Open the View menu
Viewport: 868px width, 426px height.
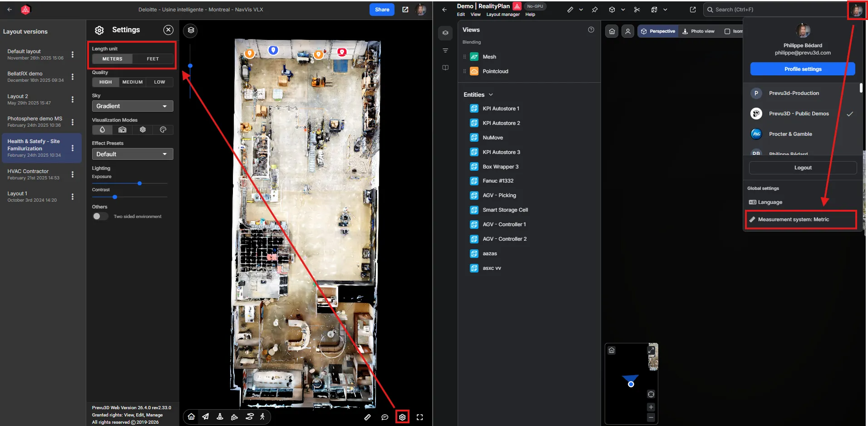pyautogui.click(x=475, y=15)
